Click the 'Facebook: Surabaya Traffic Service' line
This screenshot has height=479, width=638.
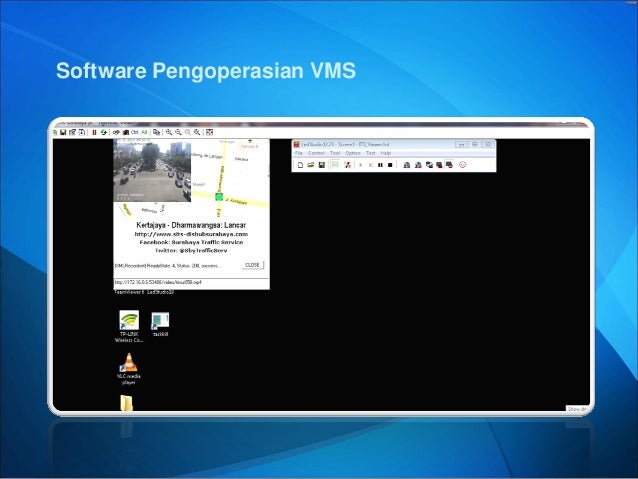[x=191, y=242]
